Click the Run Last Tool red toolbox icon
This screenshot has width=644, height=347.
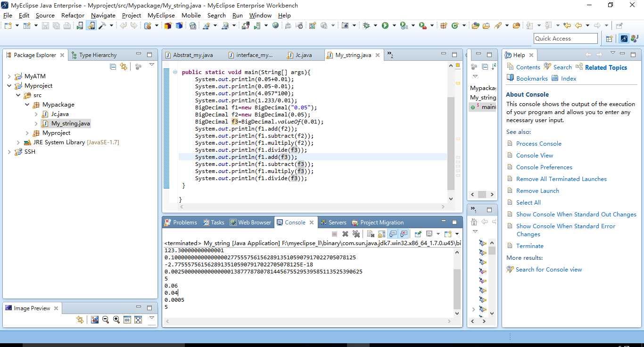tap(423, 25)
